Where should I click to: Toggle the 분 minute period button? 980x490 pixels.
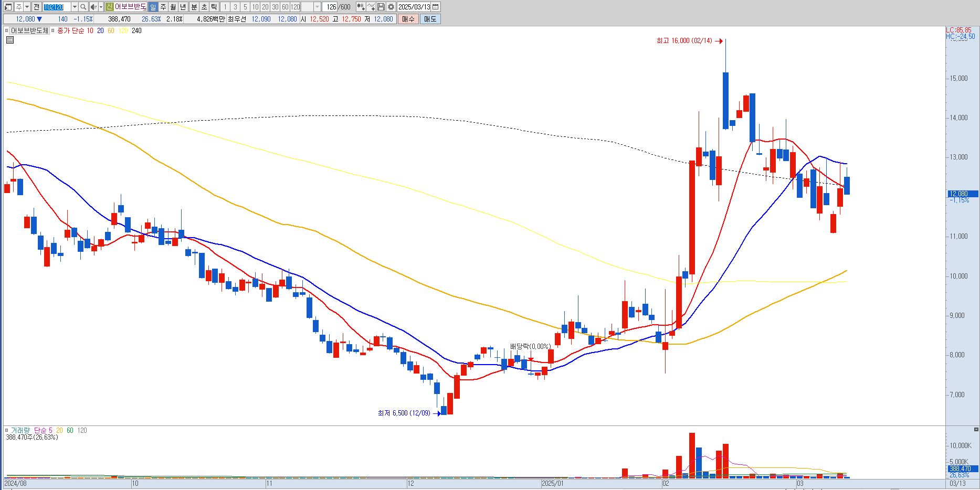(x=194, y=7)
